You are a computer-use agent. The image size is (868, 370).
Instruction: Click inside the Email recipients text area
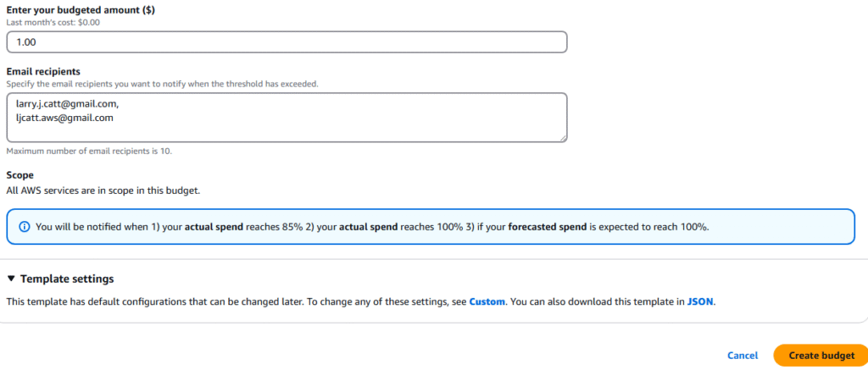pyautogui.click(x=287, y=117)
